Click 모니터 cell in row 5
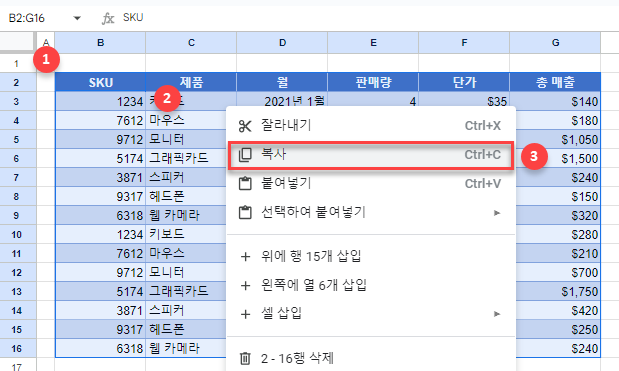This screenshot has height=371, width=619. (x=186, y=140)
